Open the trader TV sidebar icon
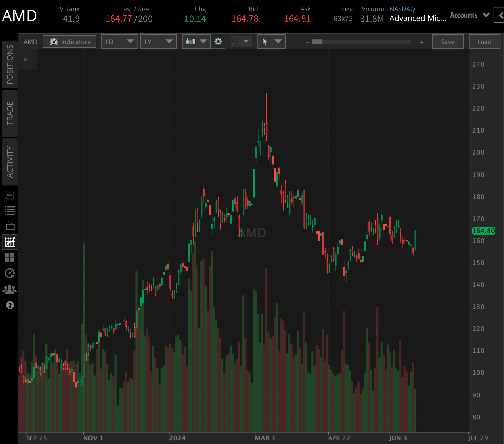The image size is (504, 444). [x=10, y=226]
